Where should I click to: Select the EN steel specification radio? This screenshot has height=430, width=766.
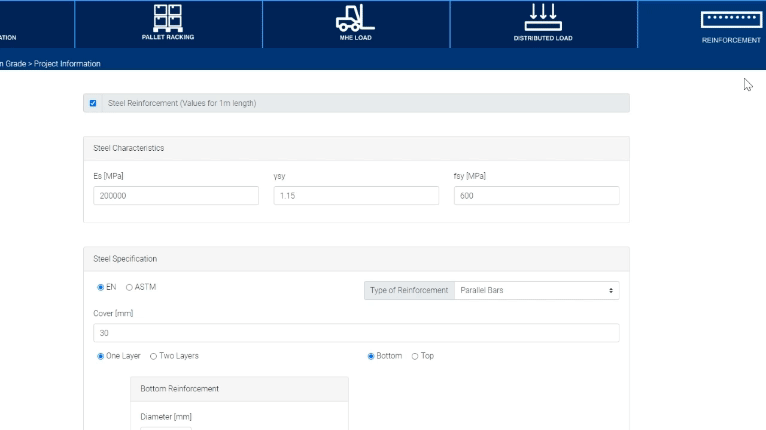(x=100, y=287)
